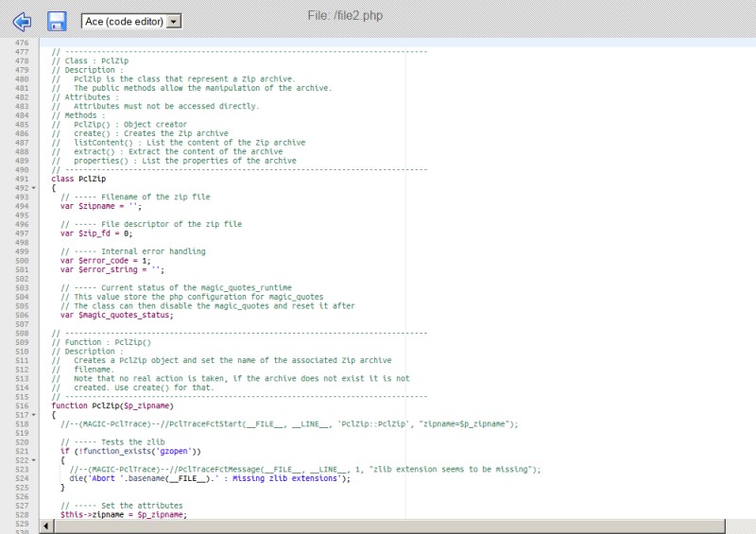Click on the 'var $zip_fd = 0;' line

[x=96, y=233]
